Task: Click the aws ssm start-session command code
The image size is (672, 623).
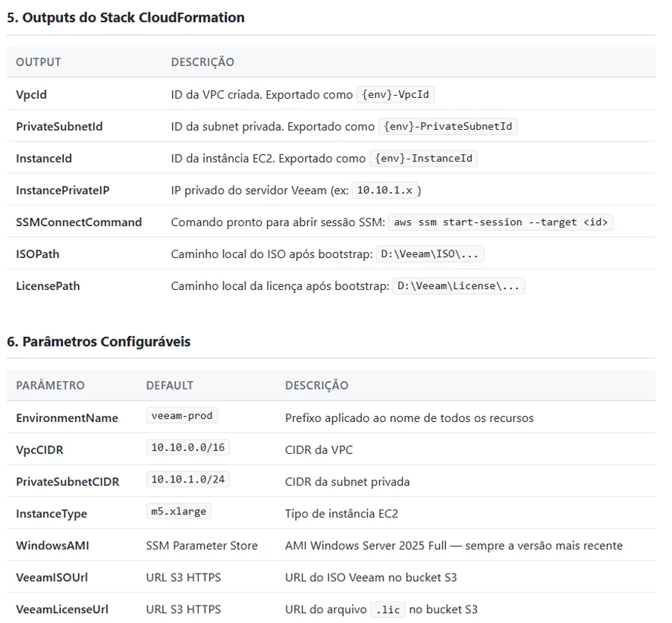Action: tap(501, 222)
